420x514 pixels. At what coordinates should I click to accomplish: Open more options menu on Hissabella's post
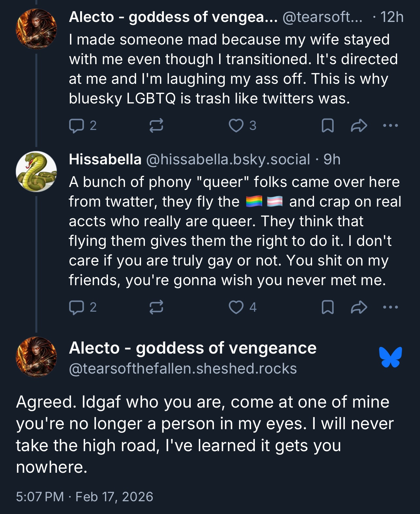point(390,307)
